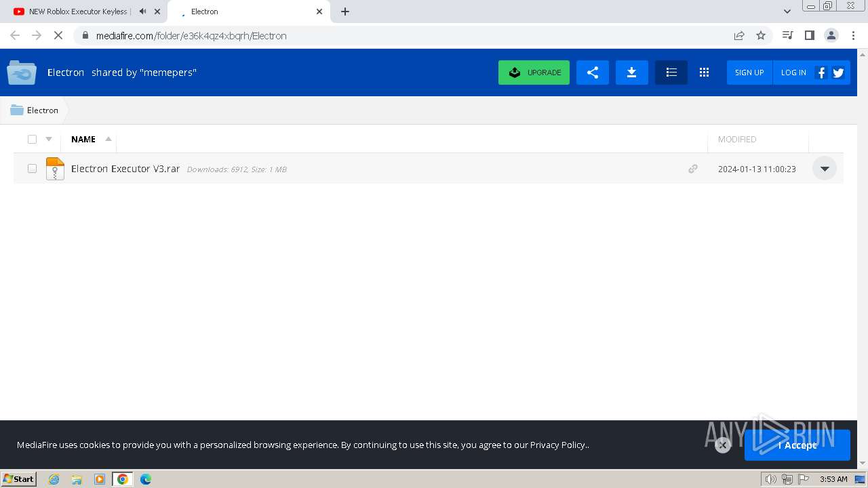
Task: Go back with the browser back arrow
Action: [15, 35]
